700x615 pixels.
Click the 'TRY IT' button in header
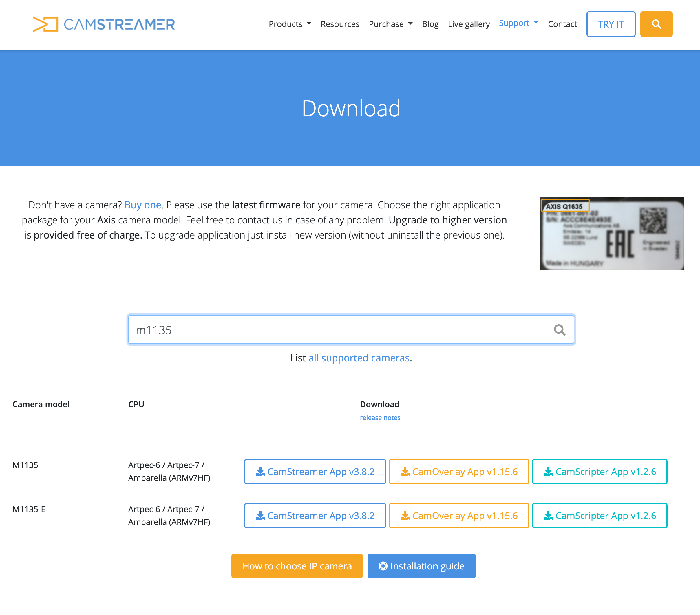[x=610, y=24]
